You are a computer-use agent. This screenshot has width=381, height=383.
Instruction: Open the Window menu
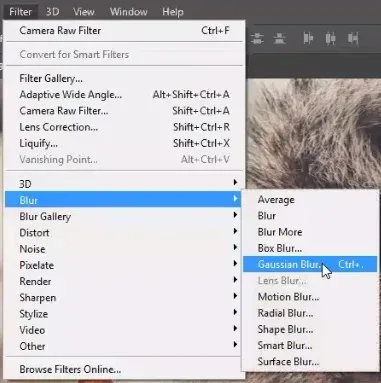point(129,12)
